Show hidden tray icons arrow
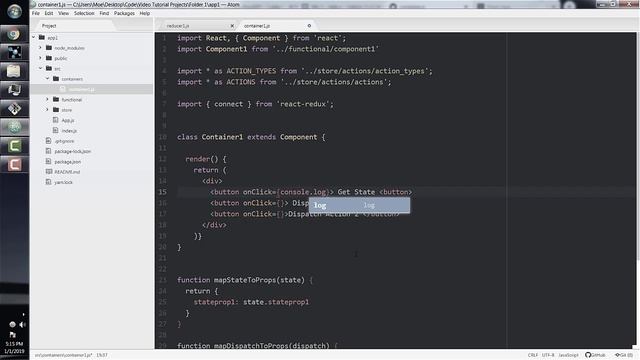 coord(23,315)
